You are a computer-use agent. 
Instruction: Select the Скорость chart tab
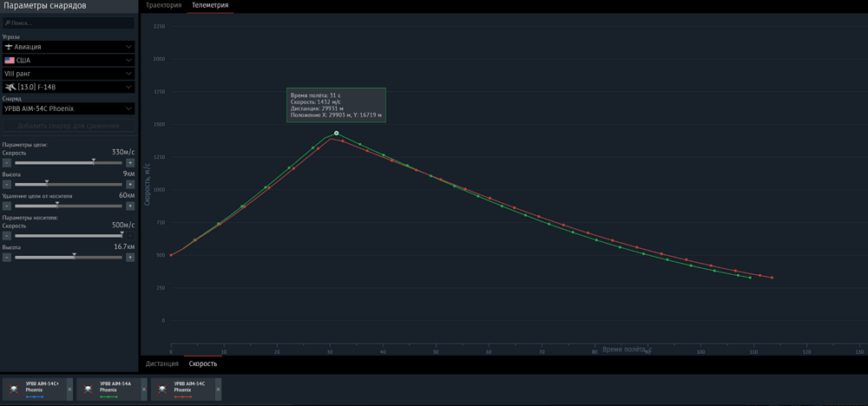202,363
